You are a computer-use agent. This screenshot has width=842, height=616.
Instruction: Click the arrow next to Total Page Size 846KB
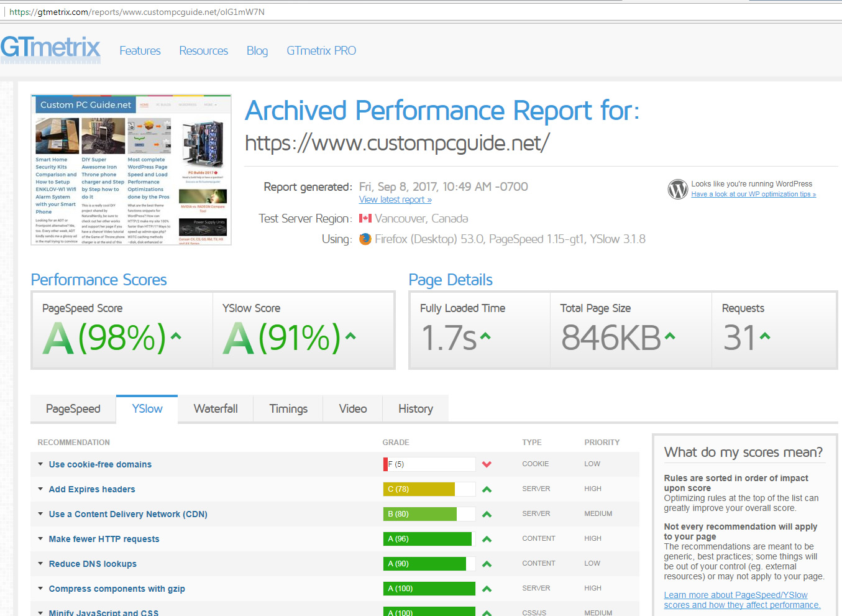(x=670, y=336)
